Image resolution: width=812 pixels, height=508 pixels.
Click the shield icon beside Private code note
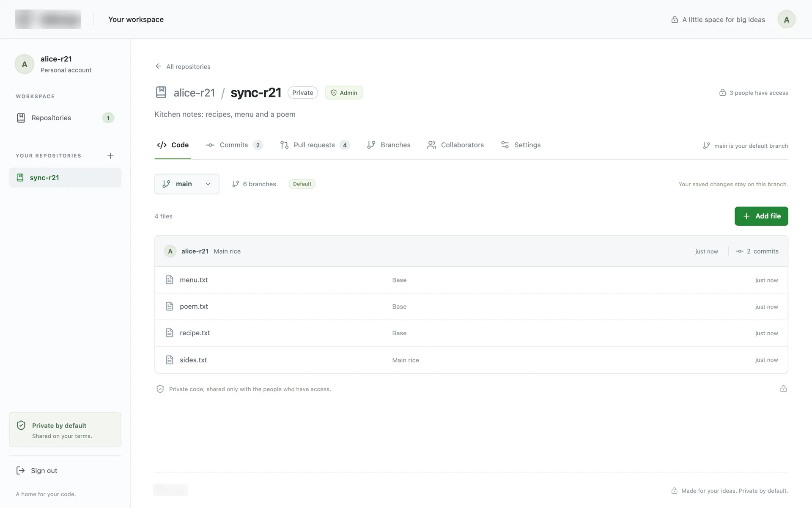[x=160, y=389]
